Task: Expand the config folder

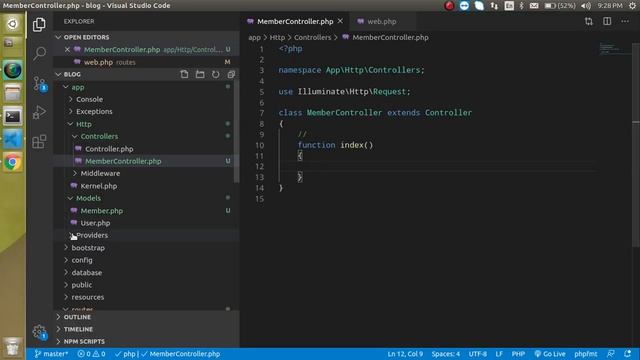Action: [x=82, y=260]
